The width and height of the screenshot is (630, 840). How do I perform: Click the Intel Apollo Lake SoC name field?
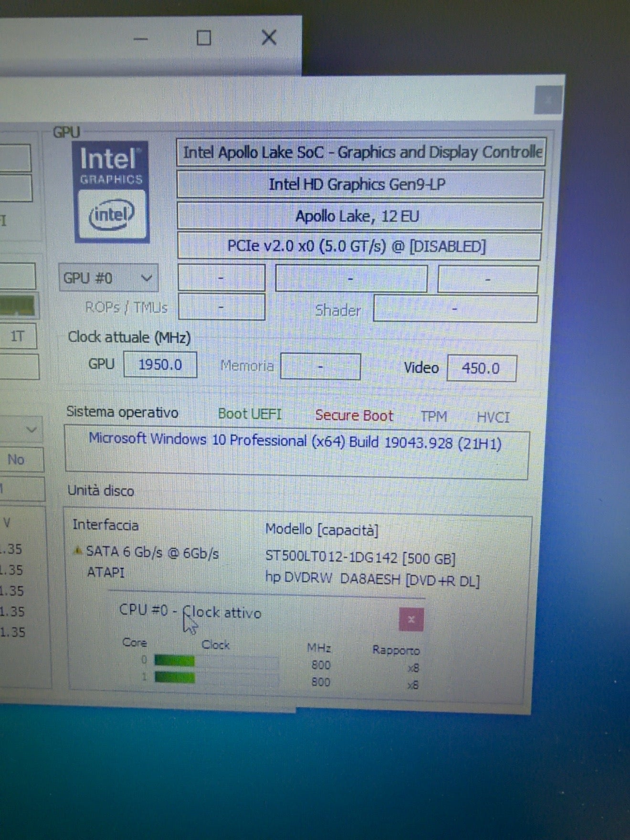[361, 152]
